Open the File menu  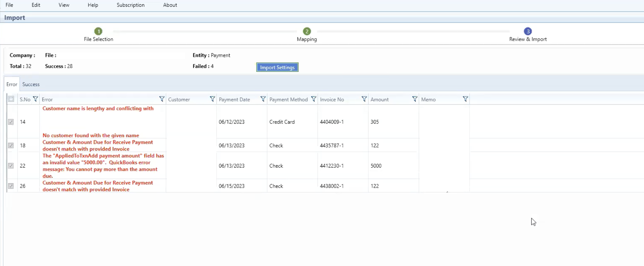click(x=9, y=5)
